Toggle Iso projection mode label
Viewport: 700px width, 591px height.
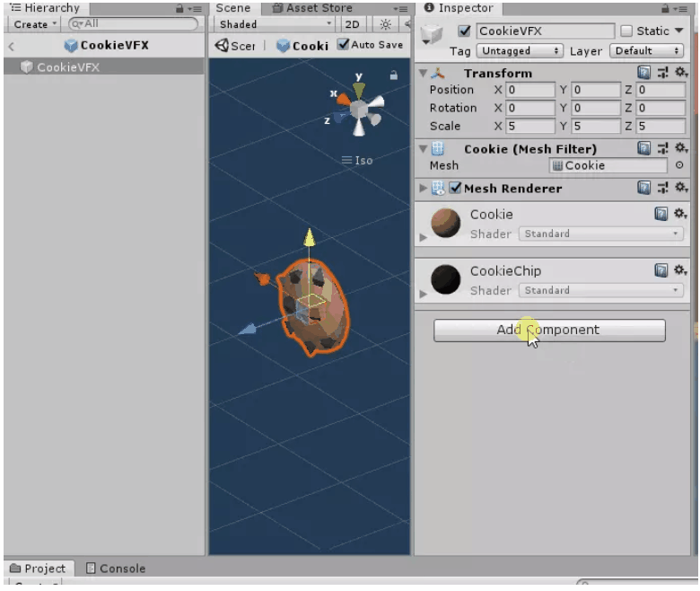pyautogui.click(x=357, y=161)
